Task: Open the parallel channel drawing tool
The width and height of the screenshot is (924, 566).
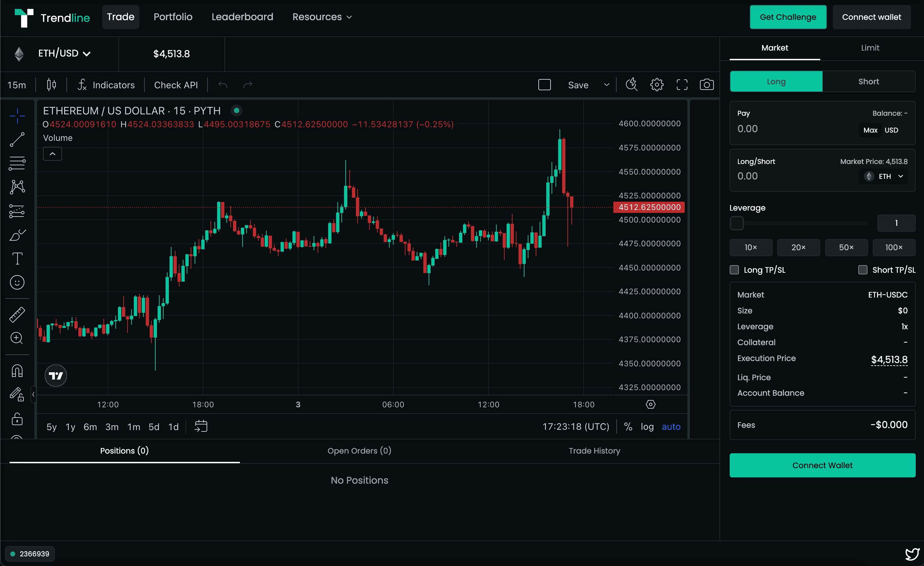Action: pos(17,164)
